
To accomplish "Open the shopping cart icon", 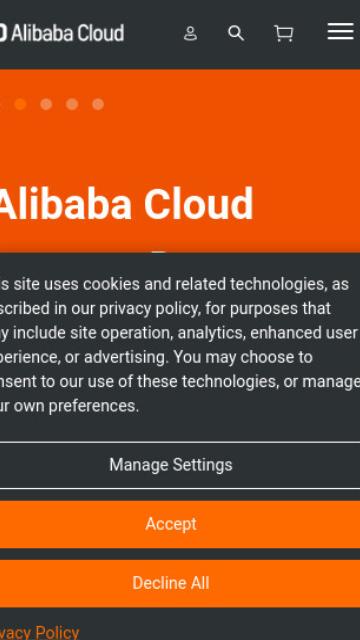I will point(284,33).
